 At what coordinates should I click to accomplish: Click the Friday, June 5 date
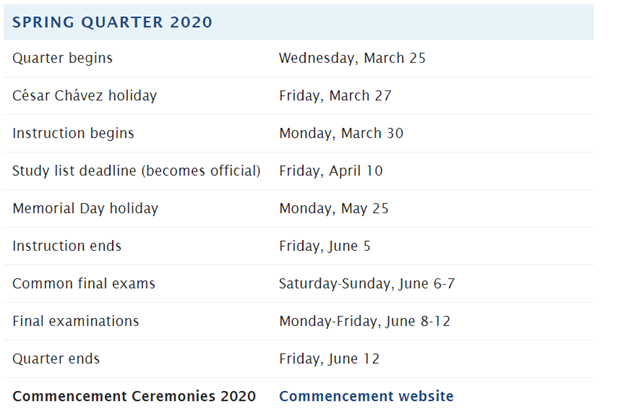tap(326, 246)
